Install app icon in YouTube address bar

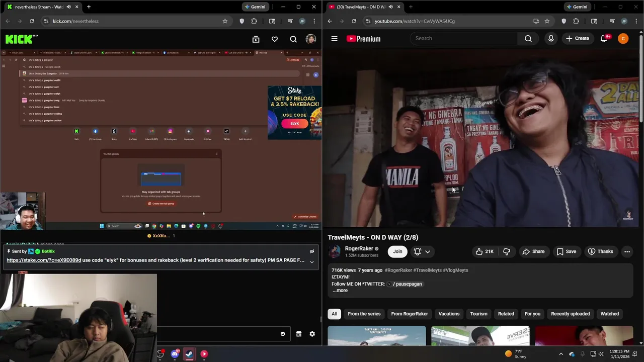(536, 21)
